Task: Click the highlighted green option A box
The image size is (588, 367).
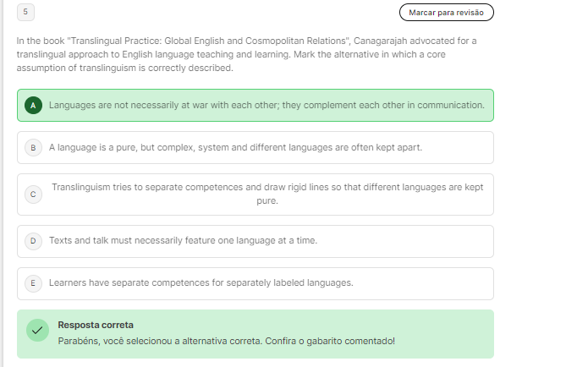Action: [x=256, y=106]
